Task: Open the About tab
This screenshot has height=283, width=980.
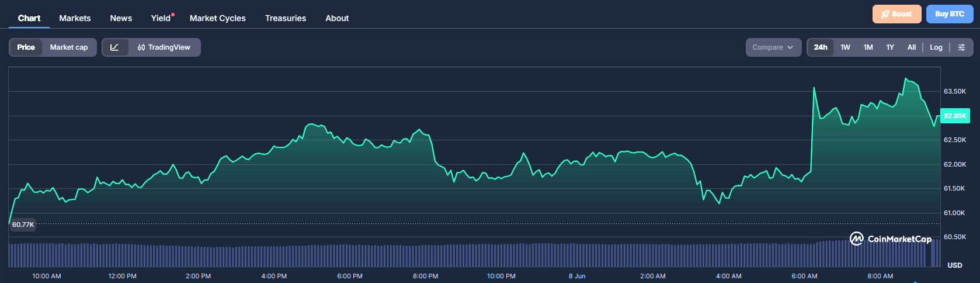Action: pos(337,18)
